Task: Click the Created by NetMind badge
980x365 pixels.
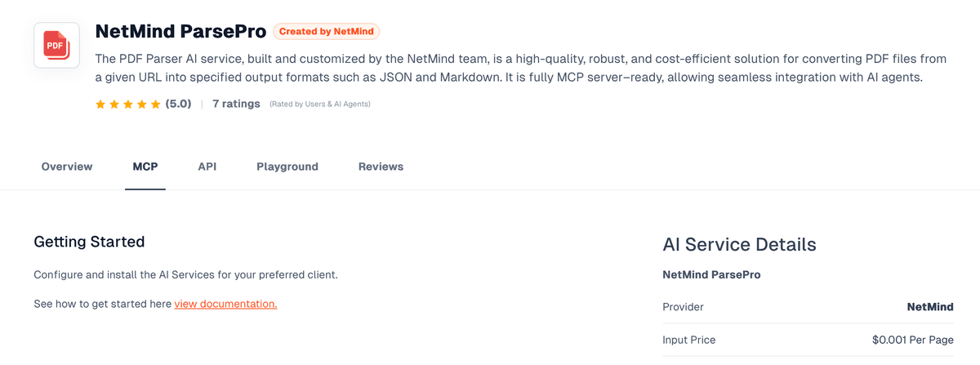Action: coord(327,32)
